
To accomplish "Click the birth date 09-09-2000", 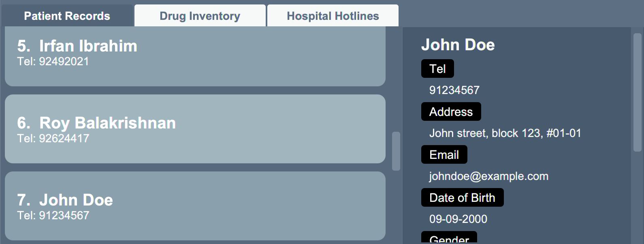I will point(458,219).
